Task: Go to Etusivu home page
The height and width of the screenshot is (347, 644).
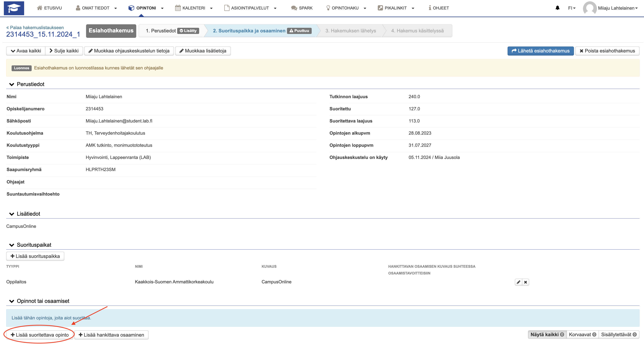Action: point(49,8)
